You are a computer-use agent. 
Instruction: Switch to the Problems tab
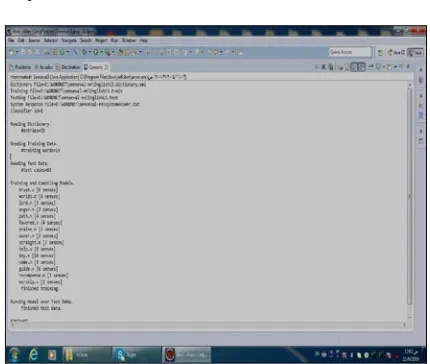click(x=20, y=67)
